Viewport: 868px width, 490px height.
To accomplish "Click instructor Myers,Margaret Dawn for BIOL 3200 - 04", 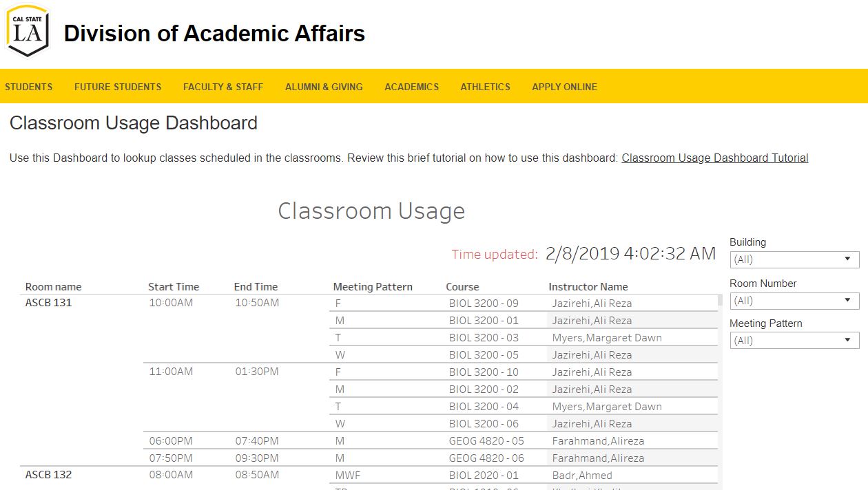I will (607, 406).
